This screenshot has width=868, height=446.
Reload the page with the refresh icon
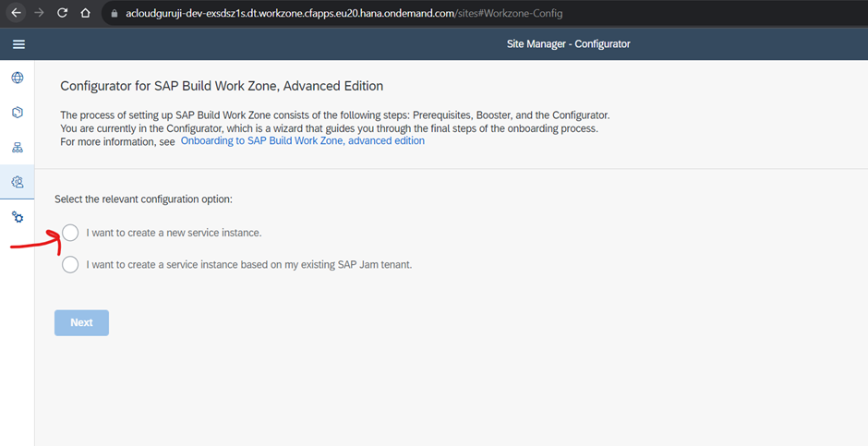pyautogui.click(x=62, y=14)
